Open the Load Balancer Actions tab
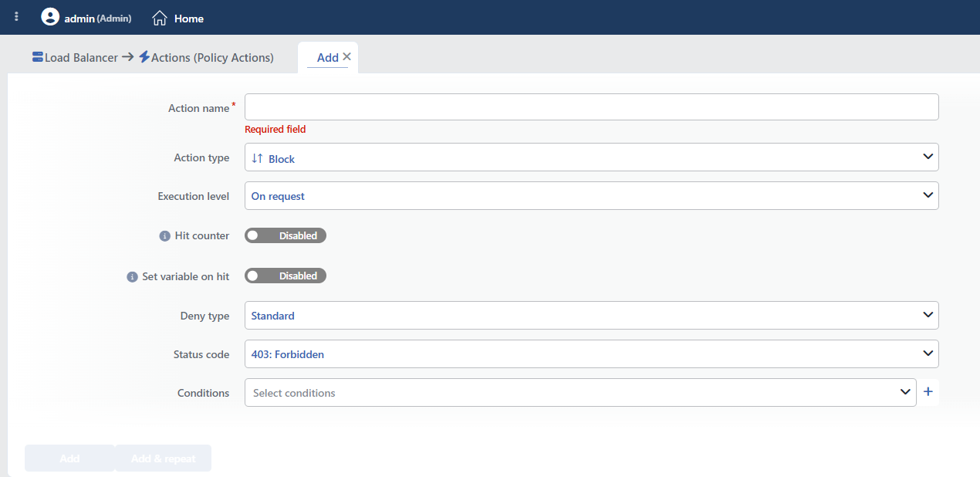The width and height of the screenshot is (980, 477). (x=153, y=57)
